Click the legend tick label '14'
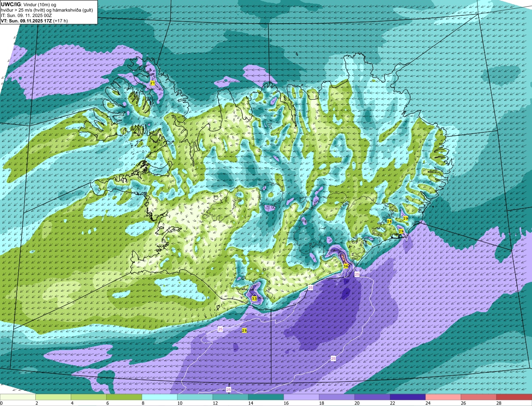The image size is (532, 406). click(250, 403)
